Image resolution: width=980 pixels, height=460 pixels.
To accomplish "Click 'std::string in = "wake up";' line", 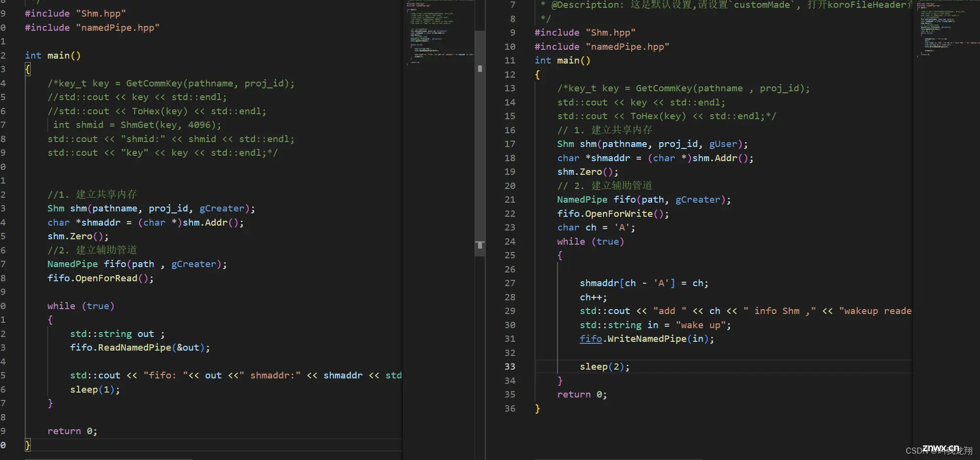I will pyautogui.click(x=655, y=325).
